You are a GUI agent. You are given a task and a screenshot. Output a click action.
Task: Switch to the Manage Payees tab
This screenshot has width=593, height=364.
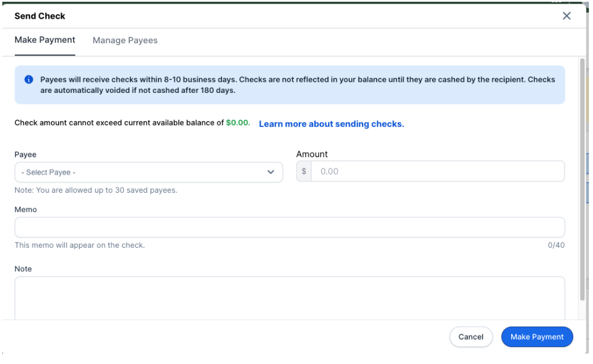(125, 40)
